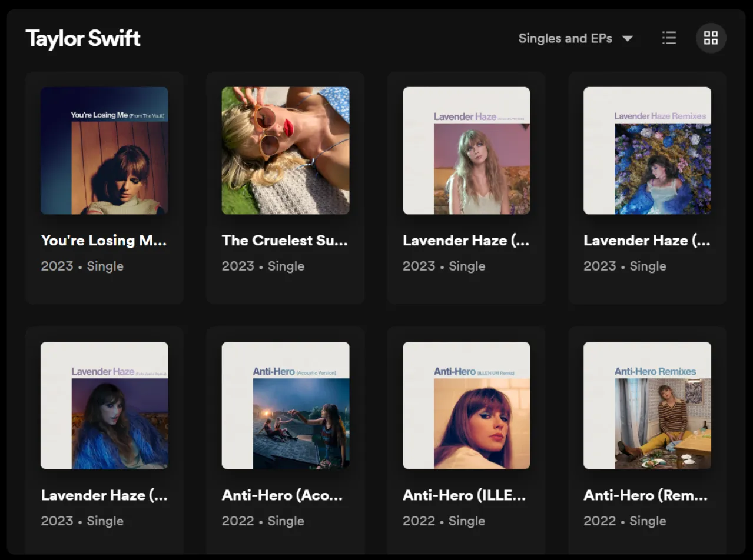Image resolution: width=753 pixels, height=560 pixels.
Task: Click the Lavender Haze Remixes title link
Action: pyautogui.click(x=646, y=240)
